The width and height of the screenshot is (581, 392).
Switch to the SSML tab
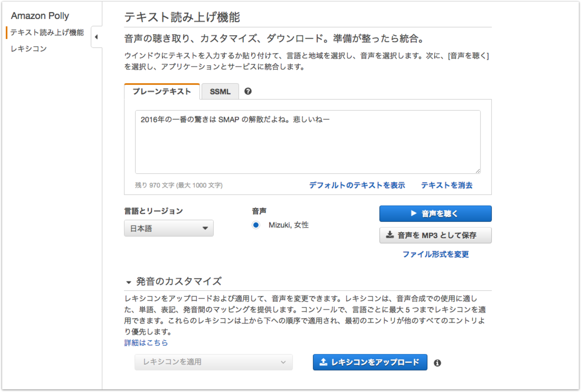tap(220, 91)
